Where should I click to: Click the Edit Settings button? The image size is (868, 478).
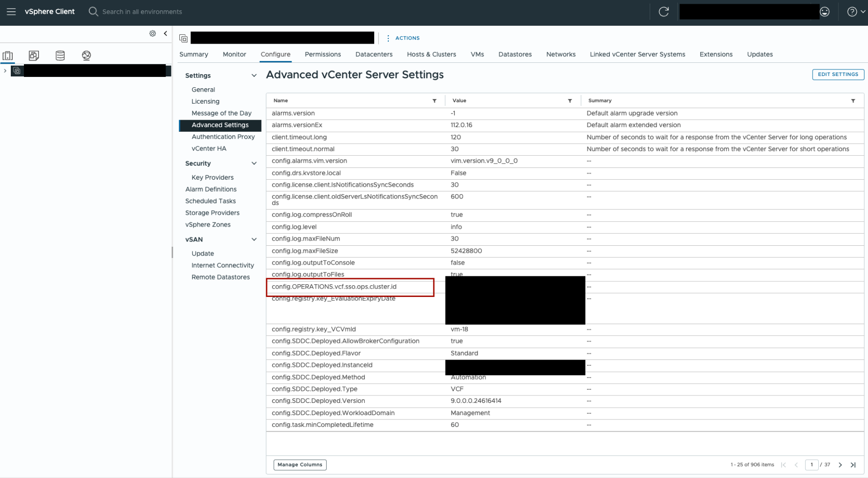click(837, 75)
